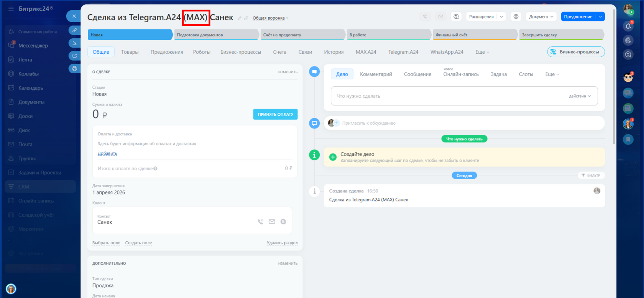The height and width of the screenshot is (298, 644).
Task: Click ПРИНЯТЬ ОПЛАТУ button
Action: point(275,114)
